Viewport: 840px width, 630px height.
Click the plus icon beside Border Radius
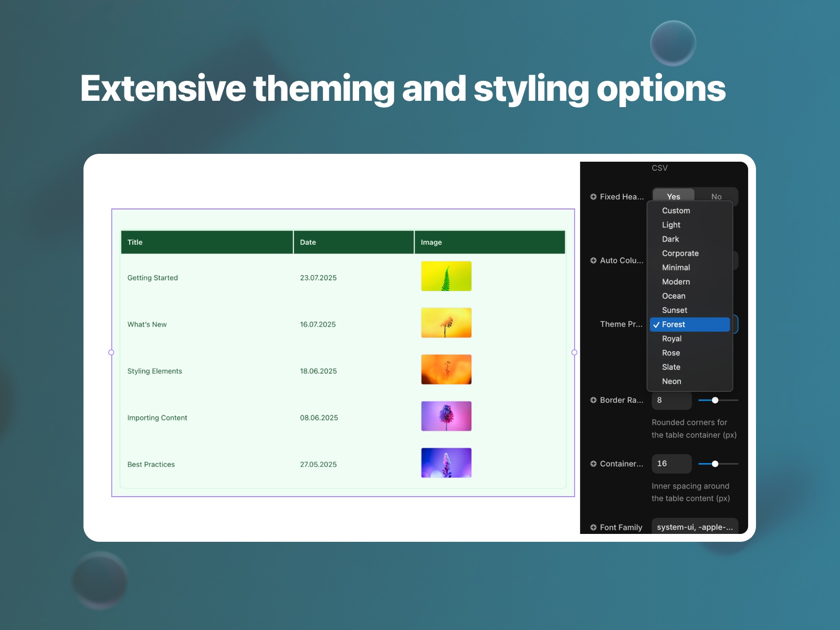pos(594,400)
